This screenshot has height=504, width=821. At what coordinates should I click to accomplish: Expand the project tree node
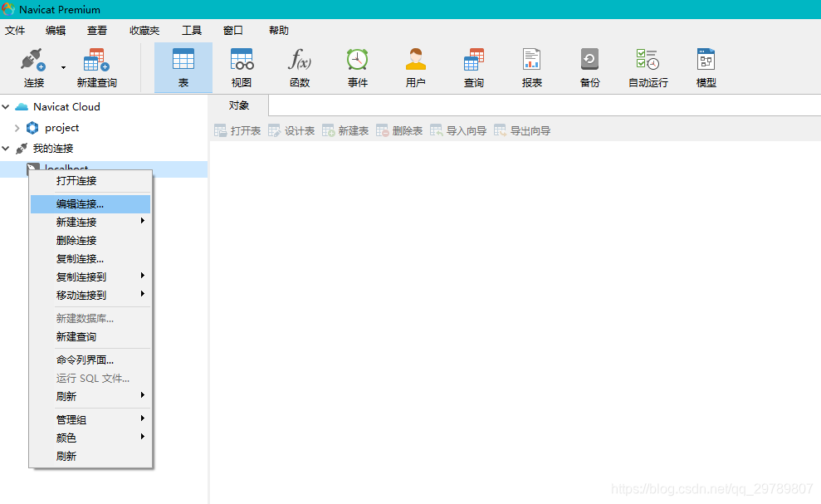(17, 128)
